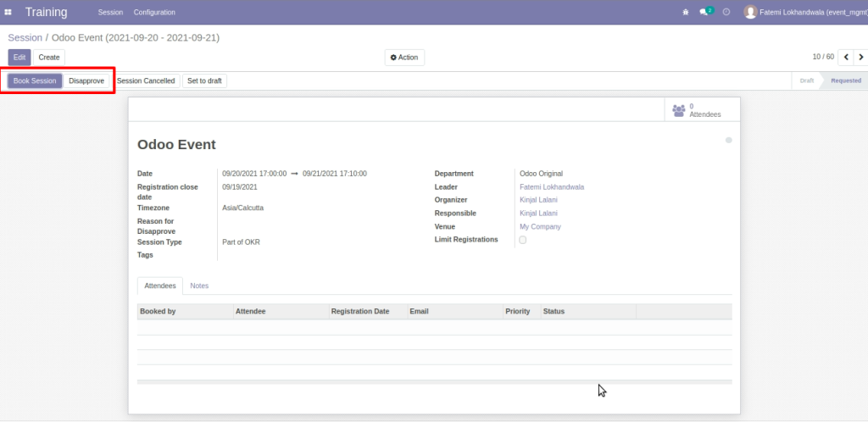Image resolution: width=868 pixels, height=422 pixels.
Task: Click the Create button
Action: pos(48,58)
